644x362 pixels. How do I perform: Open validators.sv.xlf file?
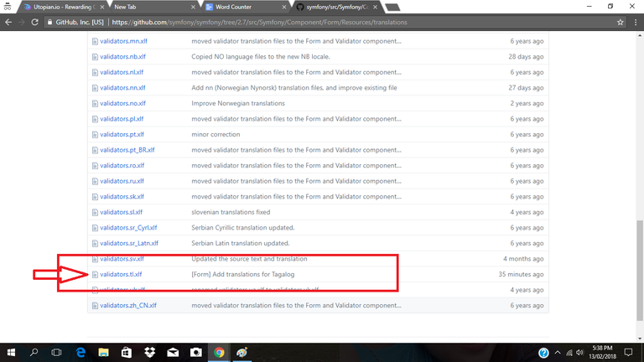point(122,259)
